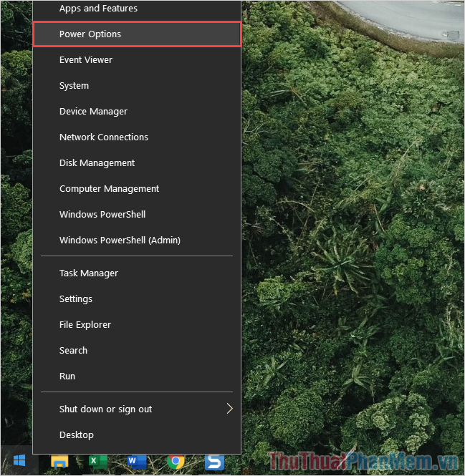This screenshot has height=476, width=465.
Task: Select the System menu entry
Action: (137, 86)
